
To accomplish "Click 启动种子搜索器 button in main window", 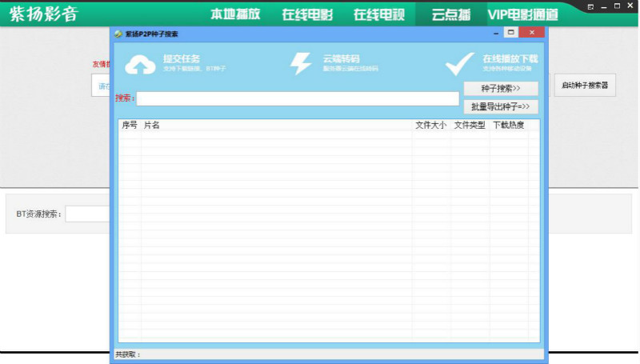I will coord(585,85).
